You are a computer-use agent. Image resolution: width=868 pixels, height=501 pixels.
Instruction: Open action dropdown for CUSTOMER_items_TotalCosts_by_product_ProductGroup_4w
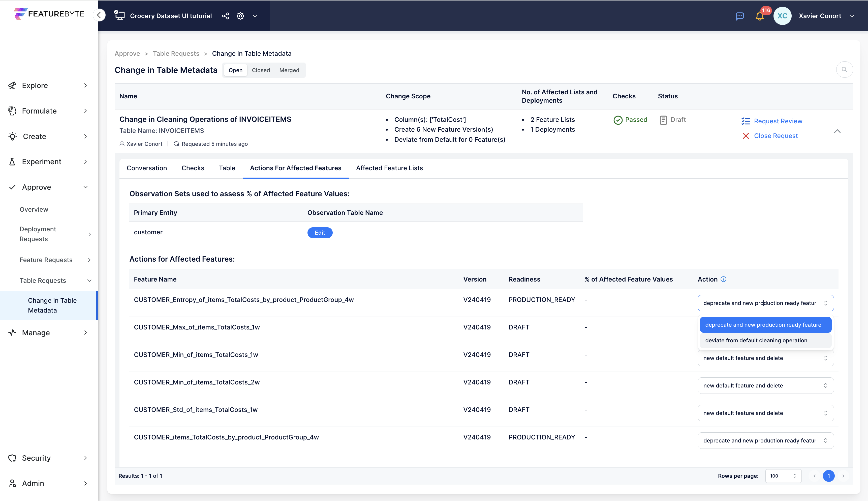click(x=766, y=440)
